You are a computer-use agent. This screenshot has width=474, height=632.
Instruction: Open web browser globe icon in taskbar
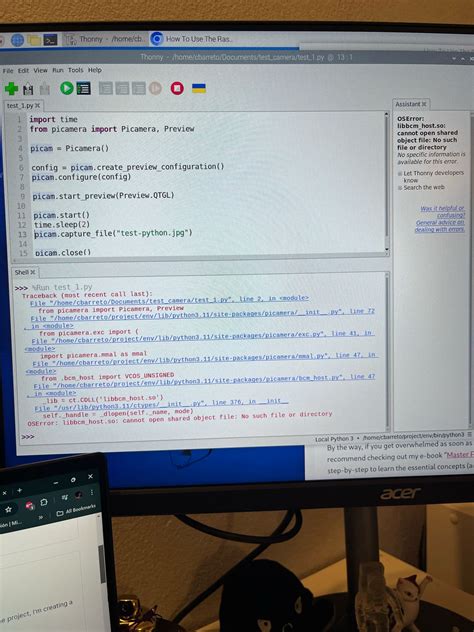[x=17, y=40]
